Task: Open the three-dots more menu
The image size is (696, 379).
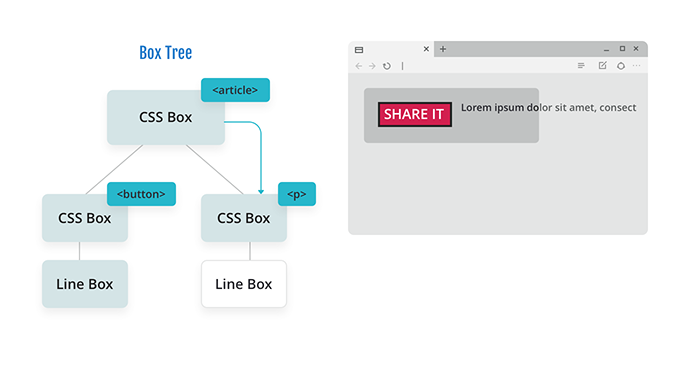Action: (x=637, y=66)
